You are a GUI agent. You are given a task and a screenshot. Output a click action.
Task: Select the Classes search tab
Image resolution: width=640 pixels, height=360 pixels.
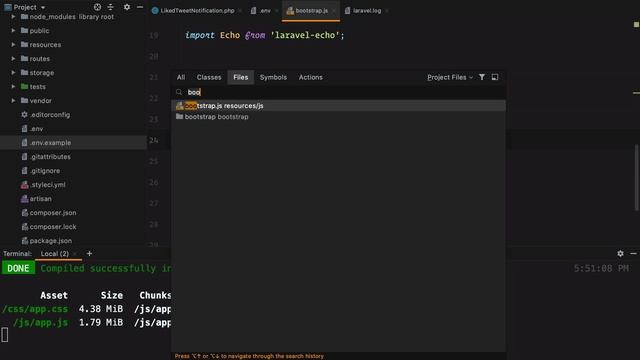coord(209,77)
